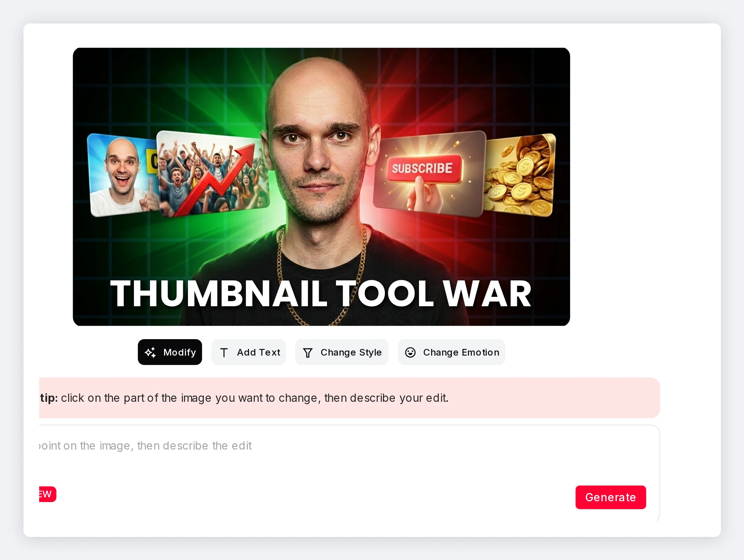Click the T icon for Add Text
This screenshot has height=560, width=744.
[224, 353]
